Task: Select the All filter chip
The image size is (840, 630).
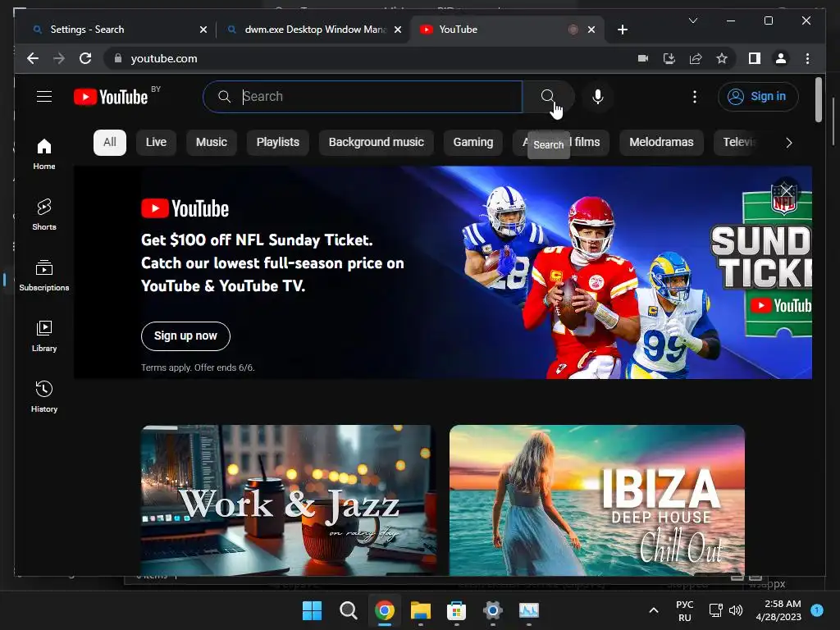Action: pyautogui.click(x=110, y=143)
